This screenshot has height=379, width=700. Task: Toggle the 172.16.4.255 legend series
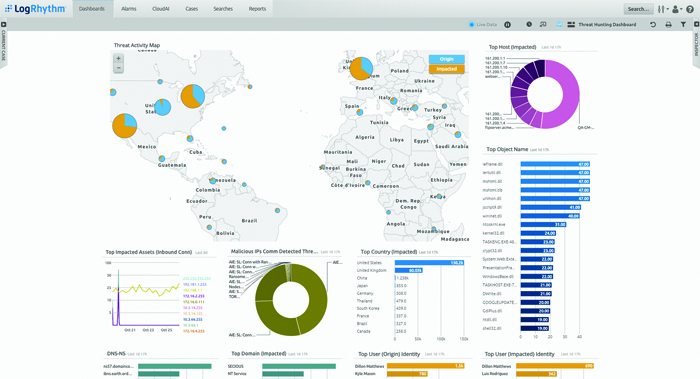coord(193,331)
